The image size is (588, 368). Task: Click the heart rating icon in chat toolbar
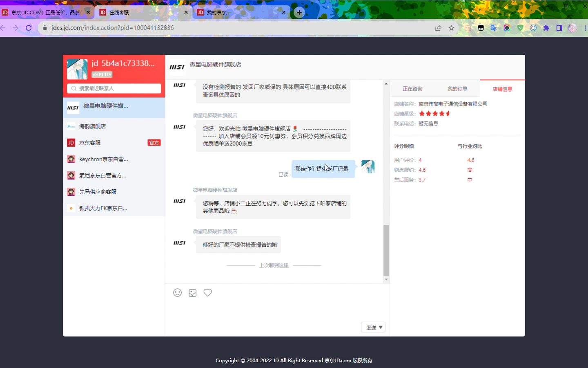click(x=208, y=292)
